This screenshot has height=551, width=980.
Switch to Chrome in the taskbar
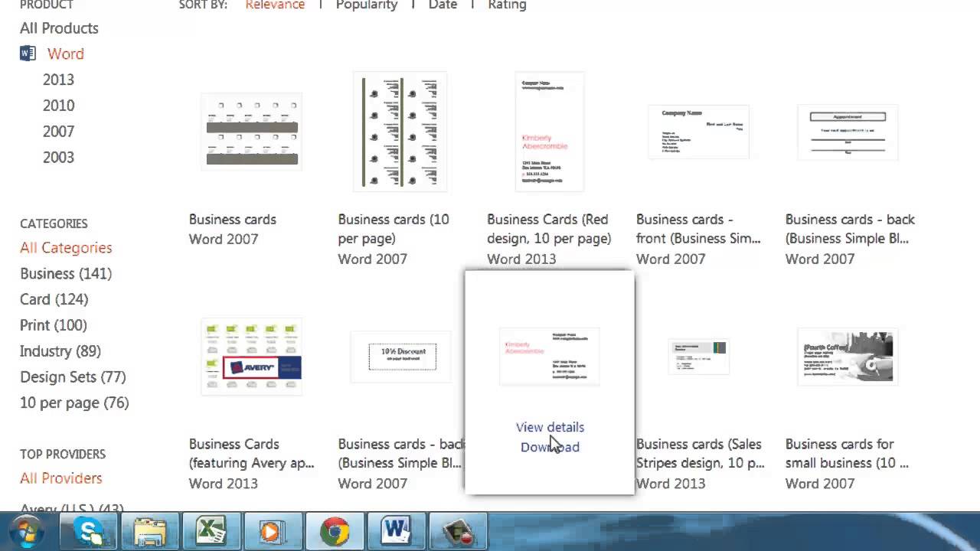(335, 532)
